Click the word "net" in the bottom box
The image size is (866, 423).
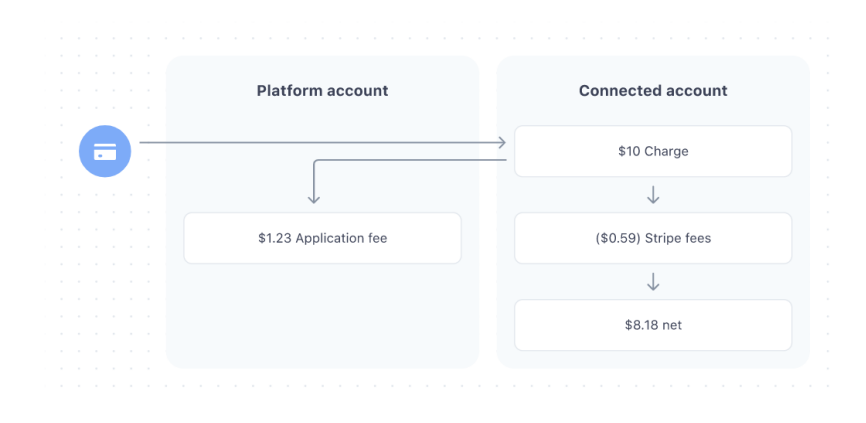pyautogui.click(x=672, y=325)
